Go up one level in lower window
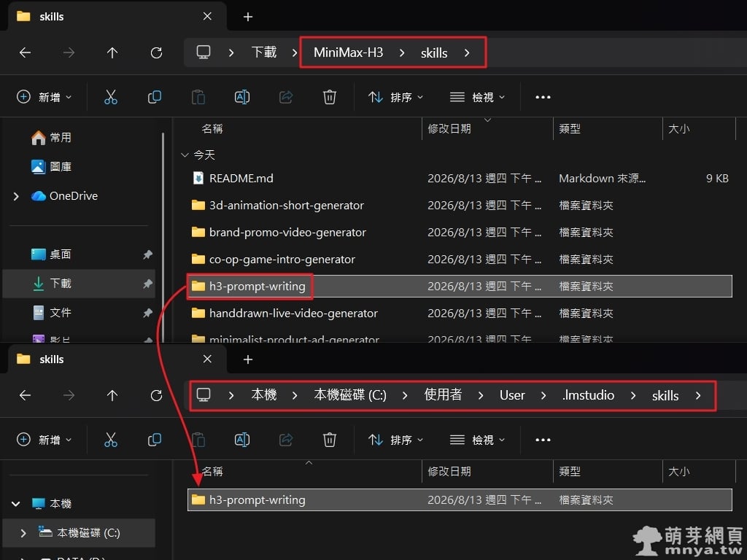This screenshot has width=747, height=560. pyautogui.click(x=112, y=394)
